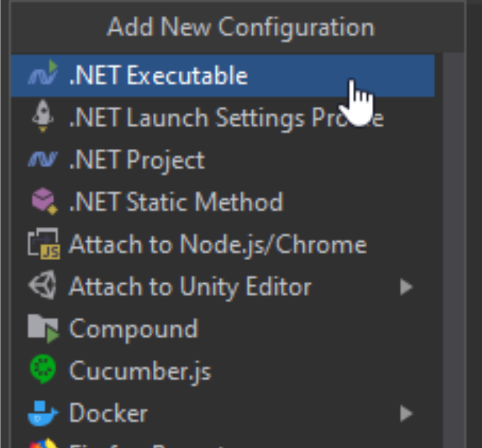Click the configuration list vertical scrollbar
482x448 pixels.
(x=454, y=251)
